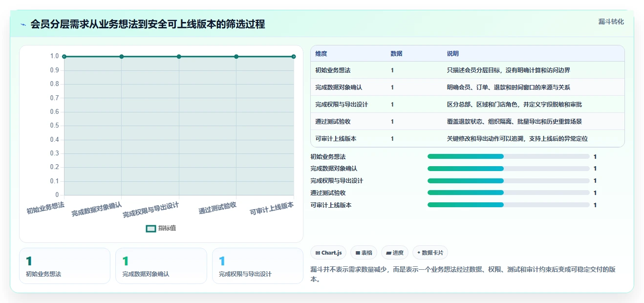Open the 完成权限与导出设计 stat card
The height and width of the screenshot is (303, 644).
[x=258, y=266]
